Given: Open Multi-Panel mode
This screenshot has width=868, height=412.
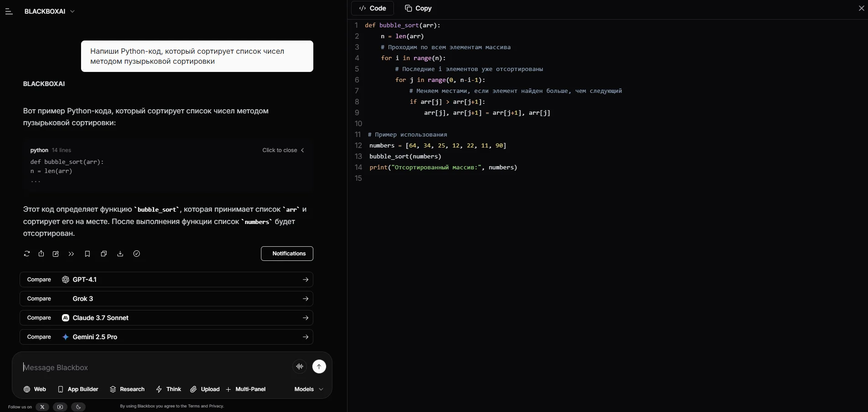Looking at the screenshot, I should coord(246,389).
